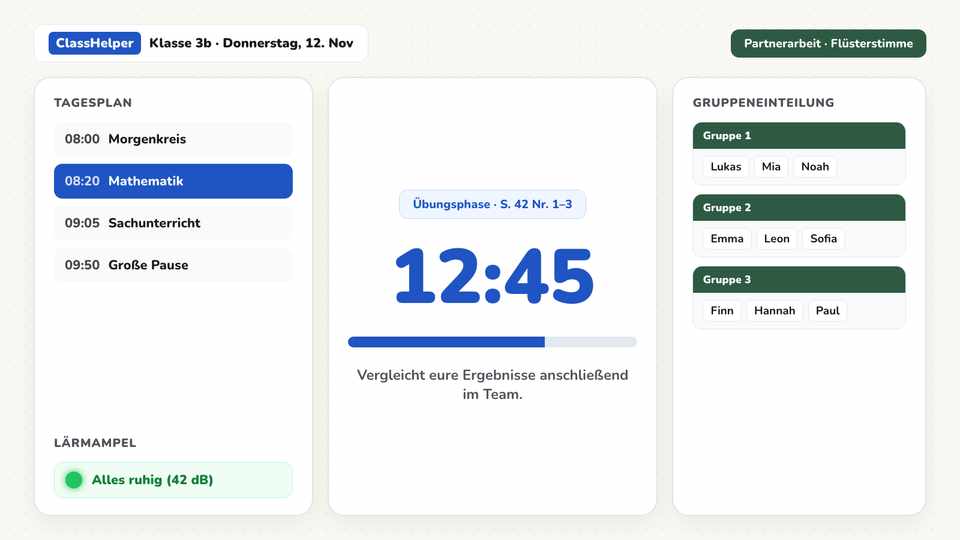Click the Gruppe 2 header

point(799,208)
